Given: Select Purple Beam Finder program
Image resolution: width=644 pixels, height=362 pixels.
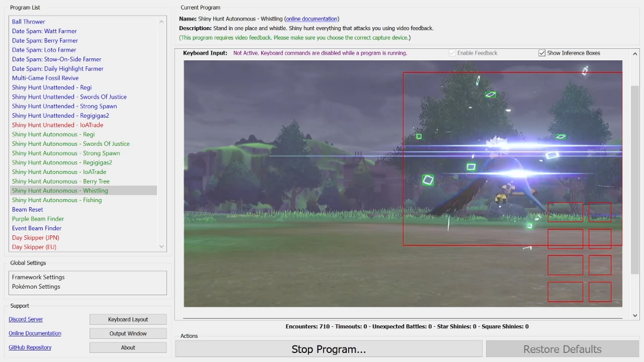Looking at the screenshot, I should 38,219.
